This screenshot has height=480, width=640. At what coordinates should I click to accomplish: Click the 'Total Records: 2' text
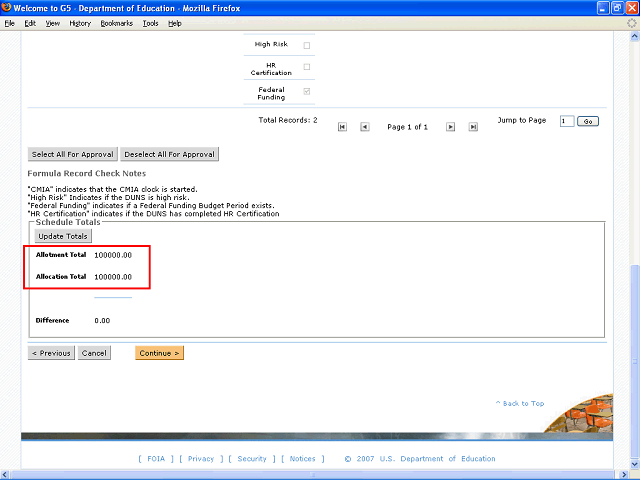pos(288,120)
